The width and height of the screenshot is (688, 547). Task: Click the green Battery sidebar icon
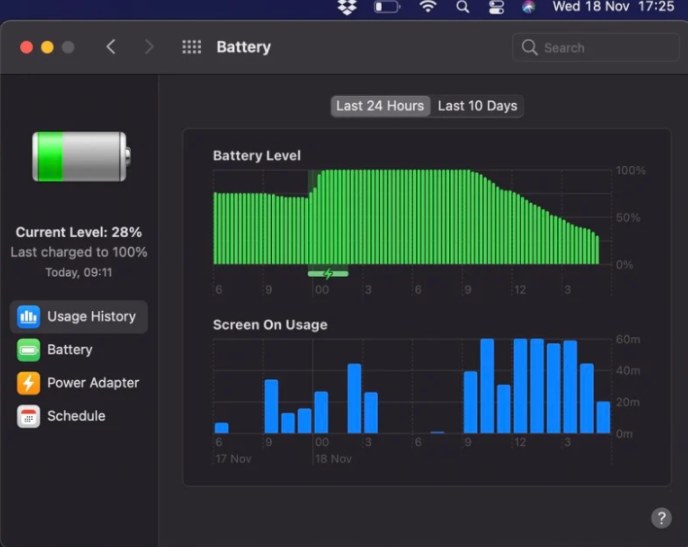pyautogui.click(x=29, y=350)
